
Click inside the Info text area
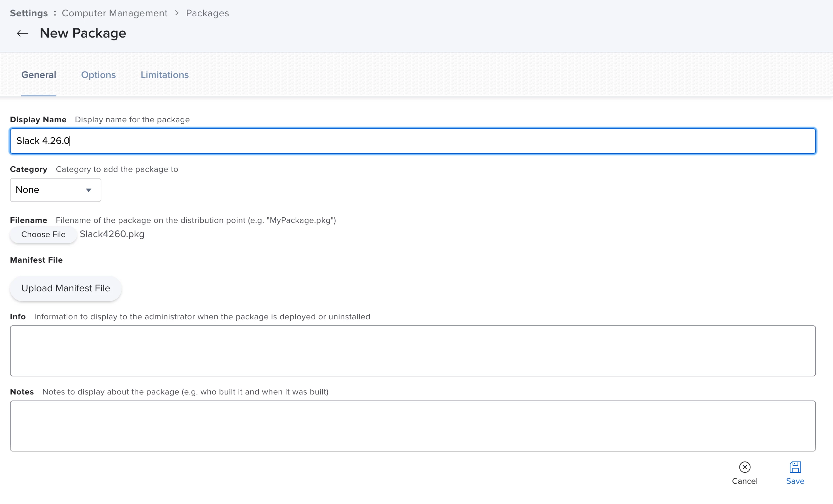(x=413, y=351)
